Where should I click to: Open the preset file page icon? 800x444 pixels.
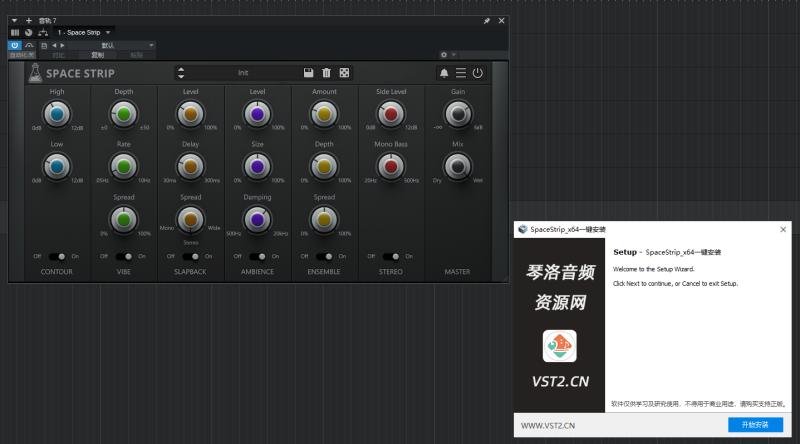click(44, 45)
